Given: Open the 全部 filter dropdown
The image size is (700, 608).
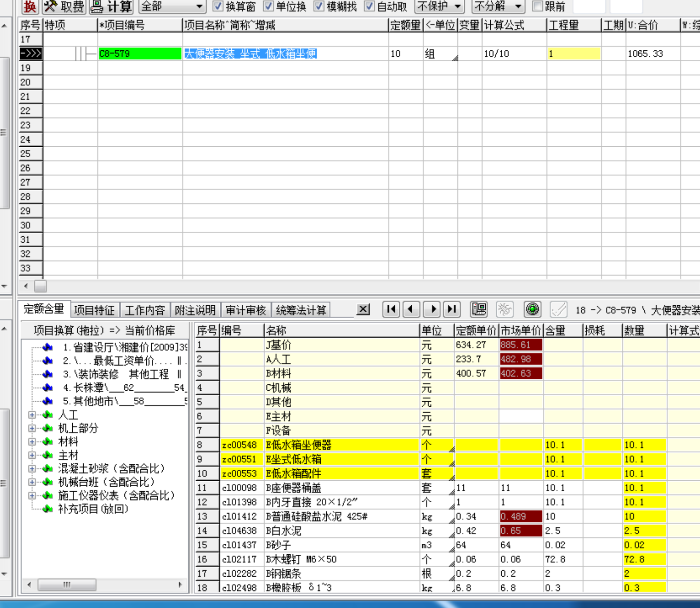Looking at the screenshot, I should point(172,6).
